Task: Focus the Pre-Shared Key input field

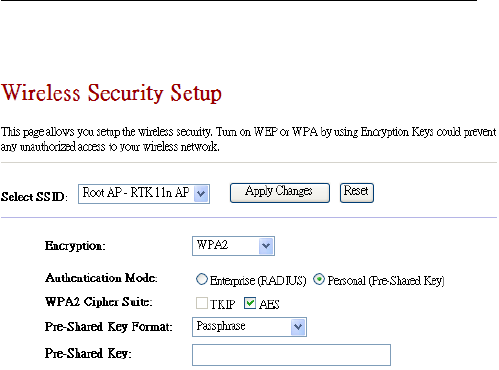Action: click(x=291, y=355)
